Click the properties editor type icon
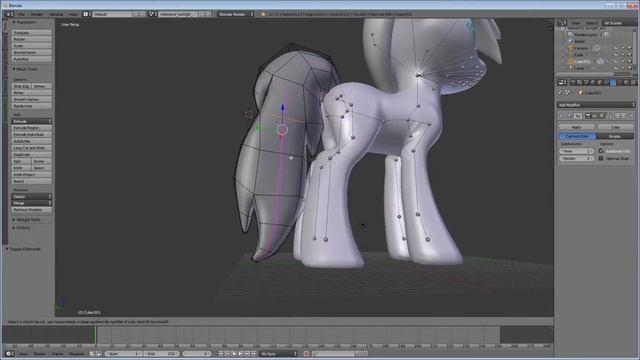Image resolution: width=640 pixels, height=360 pixels. tap(562, 82)
